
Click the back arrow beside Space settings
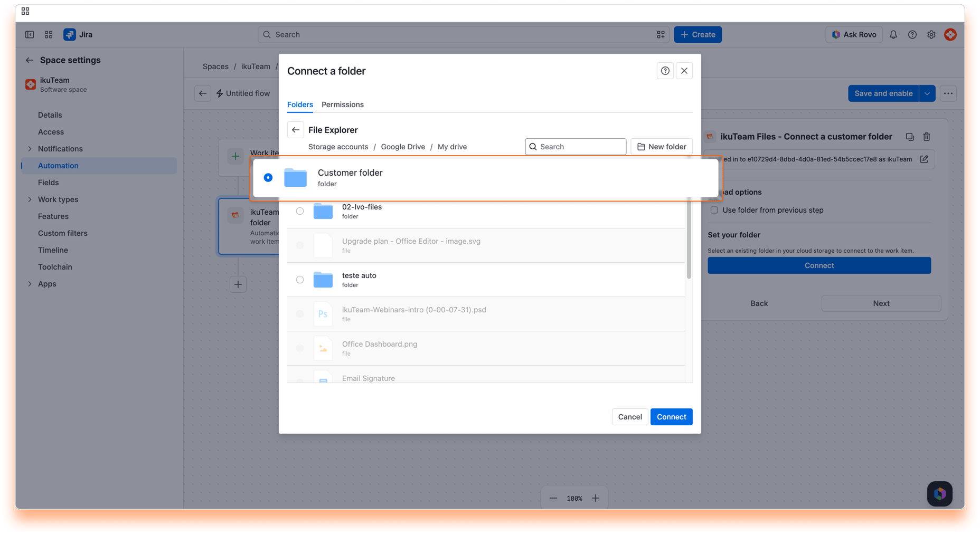pyautogui.click(x=30, y=60)
